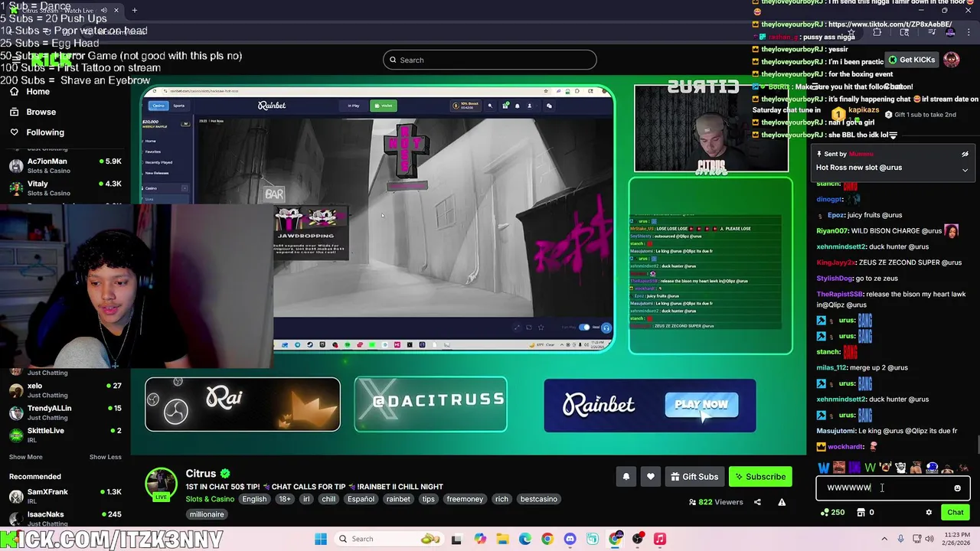Open Microsoft Edge from the taskbar

[x=525, y=539]
